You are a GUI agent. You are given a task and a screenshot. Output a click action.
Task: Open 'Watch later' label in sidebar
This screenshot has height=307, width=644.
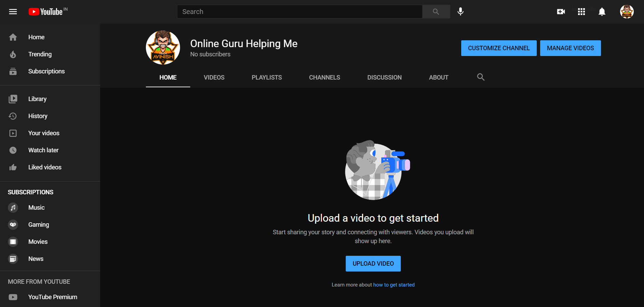tap(43, 150)
